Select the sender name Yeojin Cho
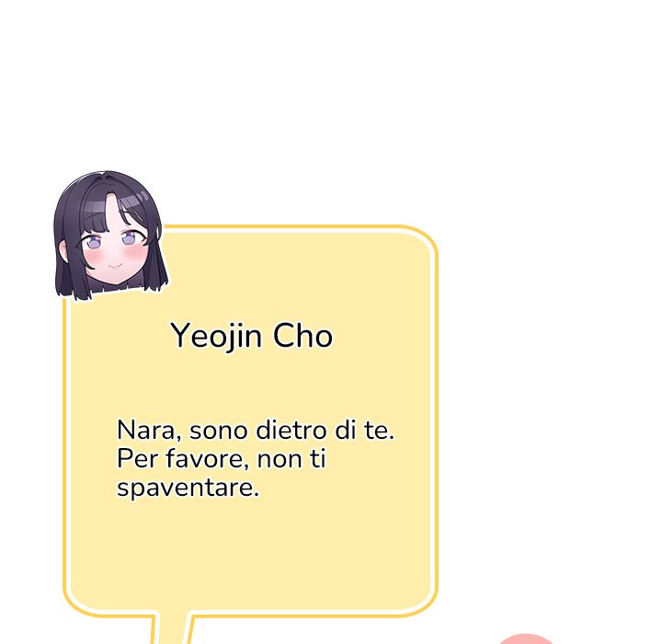The width and height of the screenshot is (662, 644). pyautogui.click(x=252, y=336)
